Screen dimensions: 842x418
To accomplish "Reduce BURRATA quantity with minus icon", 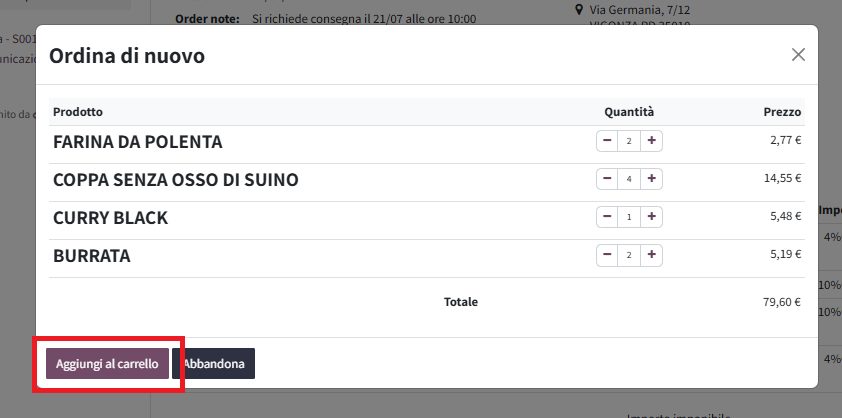I will tap(607, 255).
